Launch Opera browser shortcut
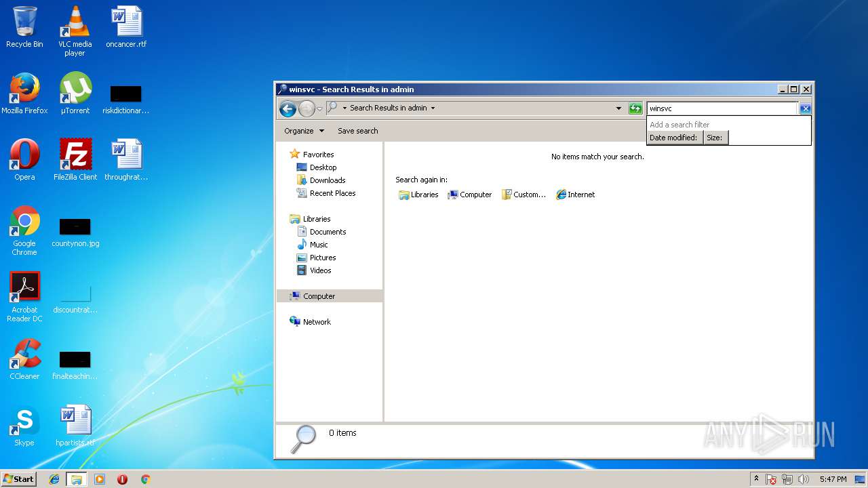 (x=24, y=160)
